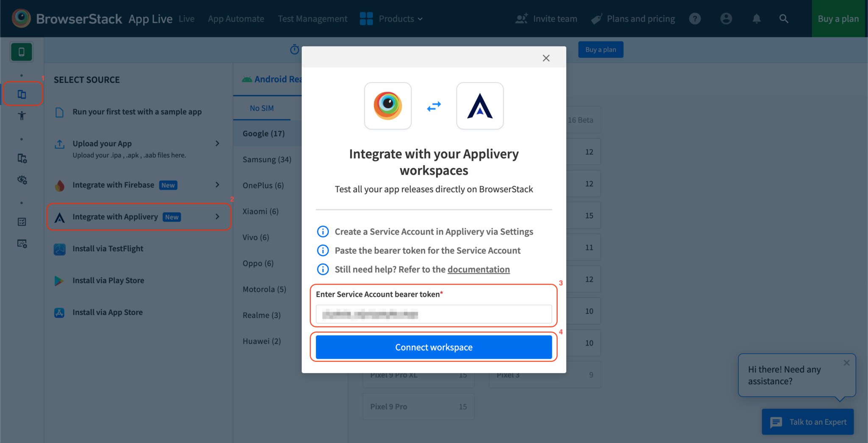Viewport: 868px width, 443px height.
Task: Click the Help question-mark icon
Action: pyautogui.click(x=695, y=19)
